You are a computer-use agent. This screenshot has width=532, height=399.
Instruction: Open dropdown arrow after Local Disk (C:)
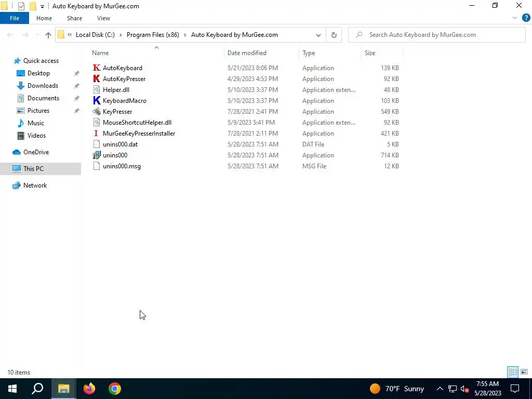[121, 35]
